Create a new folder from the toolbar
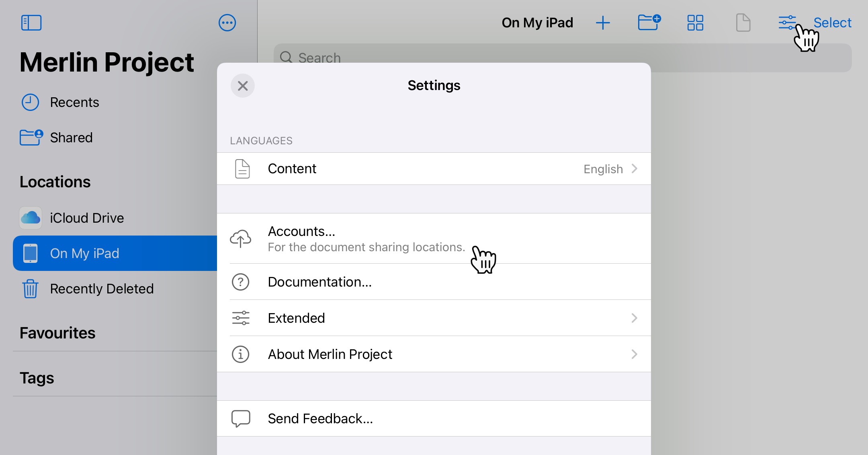 coord(649,23)
